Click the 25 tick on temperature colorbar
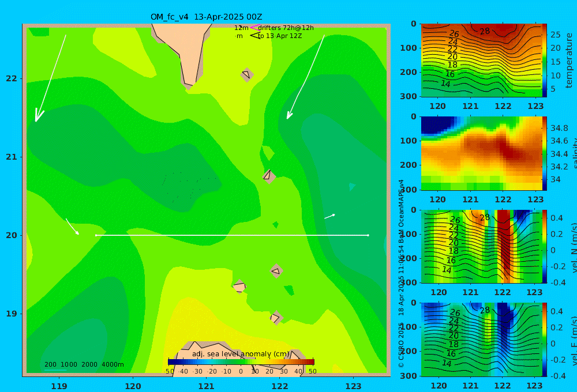This screenshot has width=577, height=392. (x=555, y=35)
